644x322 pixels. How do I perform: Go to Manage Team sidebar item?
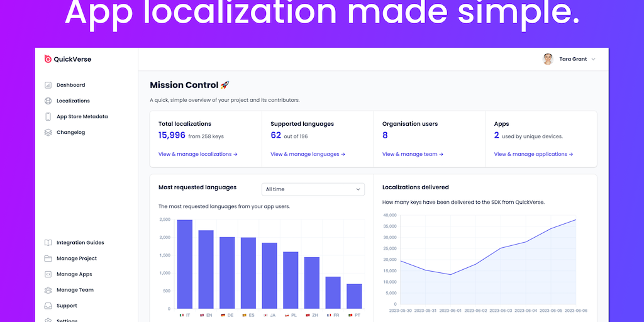click(x=75, y=290)
